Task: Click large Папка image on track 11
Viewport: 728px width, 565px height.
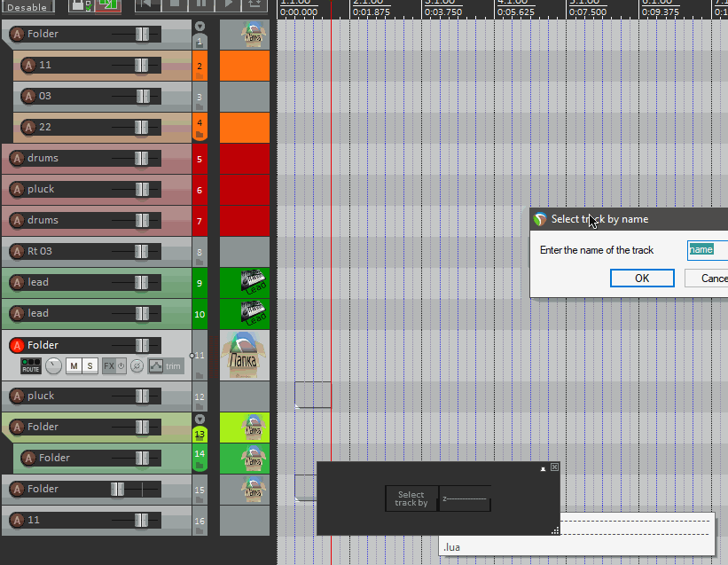Action: [245, 355]
